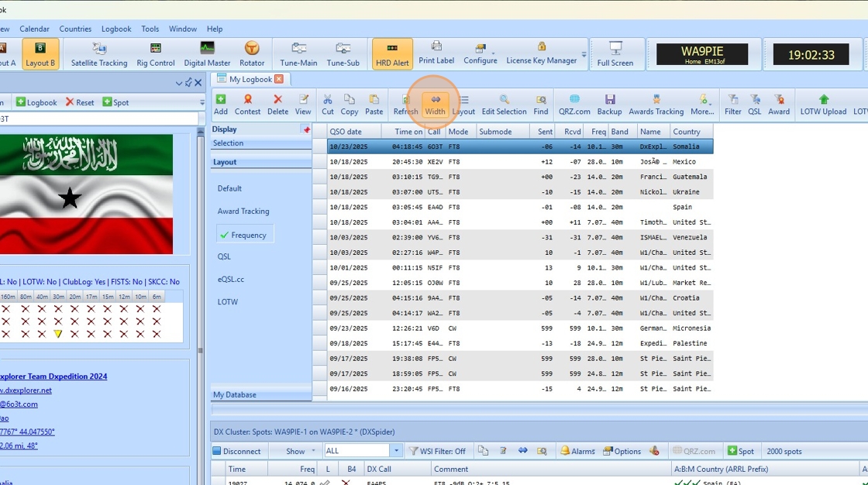Launch the Rig Control tool
The width and height of the screenshot is (868, 485).
pos(156,54)
